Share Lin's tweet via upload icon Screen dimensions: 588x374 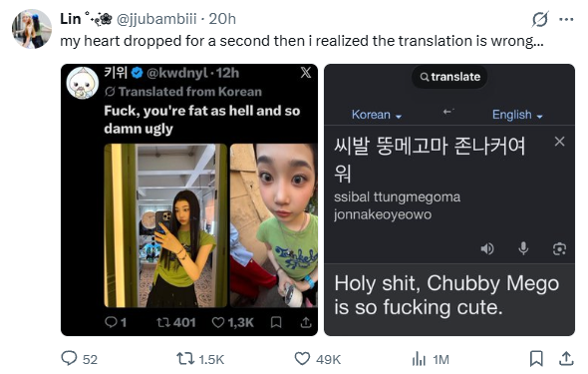tap(566, 359)
